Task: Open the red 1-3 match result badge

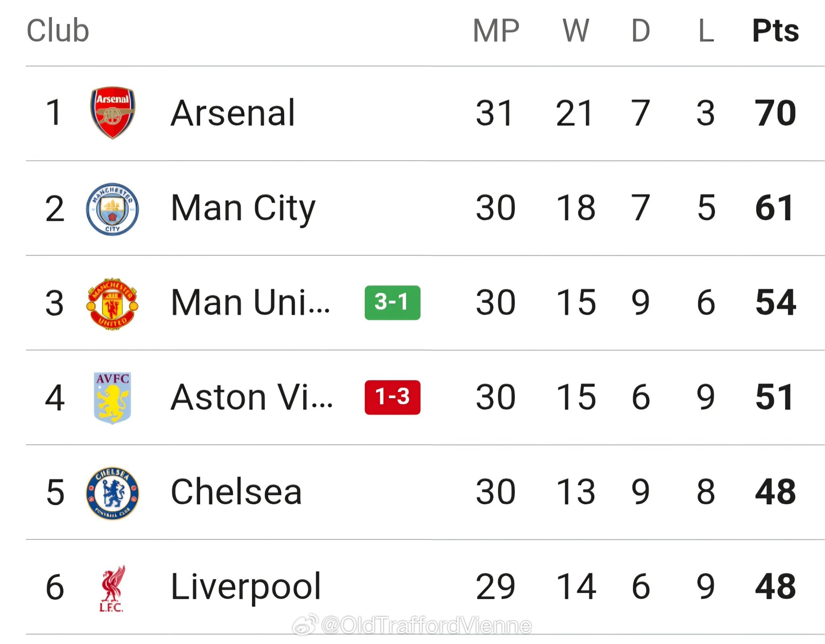Action: pyautogui.click(x=392, y=397)
